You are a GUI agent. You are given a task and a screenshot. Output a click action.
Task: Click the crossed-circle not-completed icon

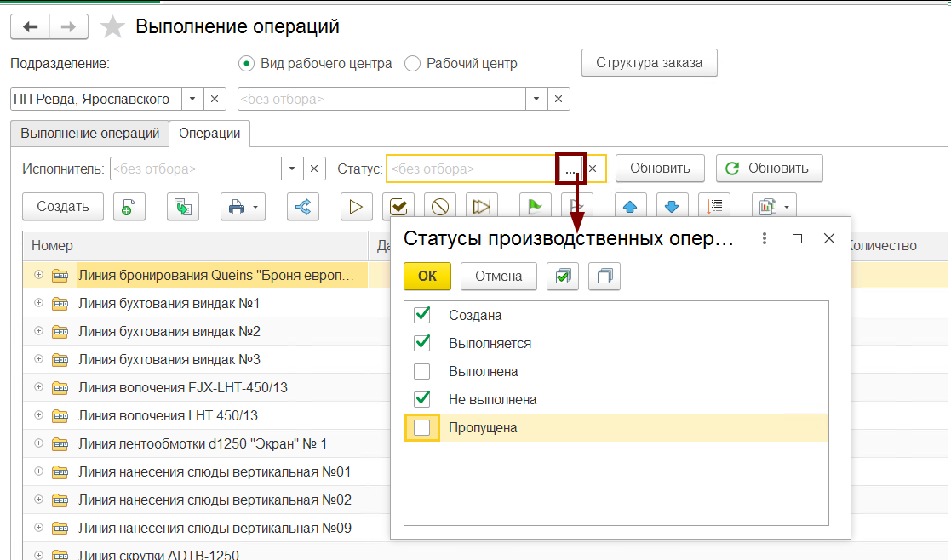pos(439,207)
